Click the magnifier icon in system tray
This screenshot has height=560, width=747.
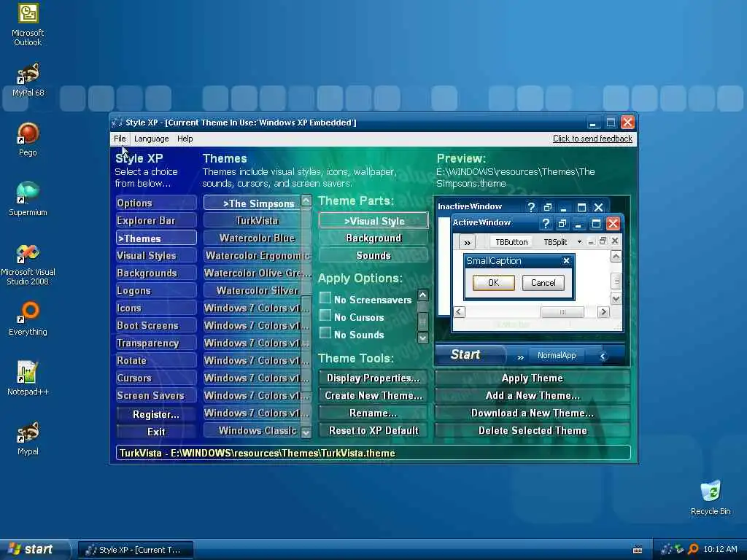[693, 549]
